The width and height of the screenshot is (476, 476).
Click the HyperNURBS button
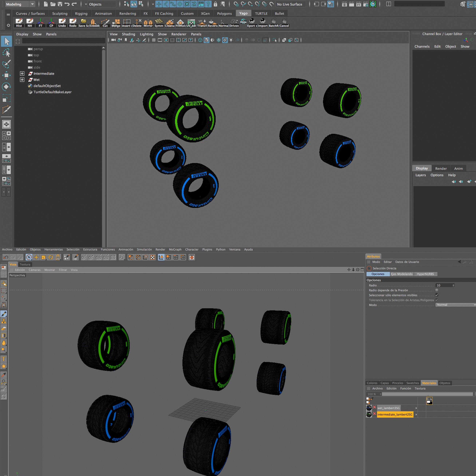425,274
